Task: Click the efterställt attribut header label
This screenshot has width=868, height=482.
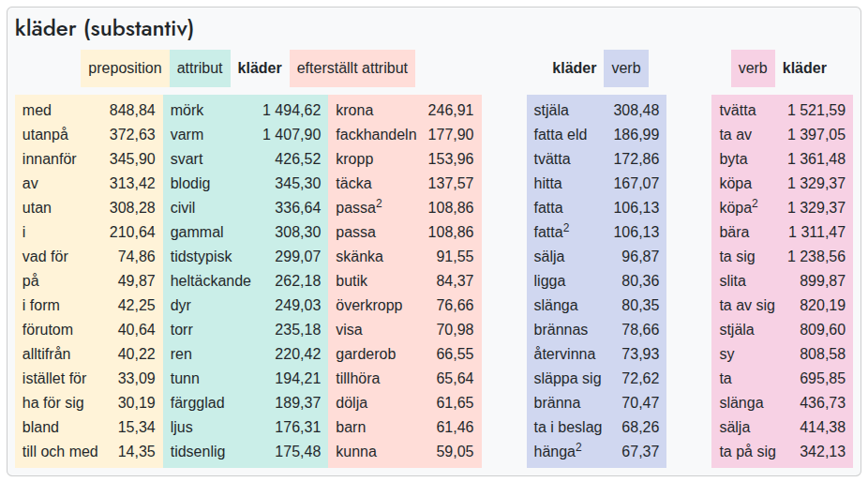Action: pos(352,68)
